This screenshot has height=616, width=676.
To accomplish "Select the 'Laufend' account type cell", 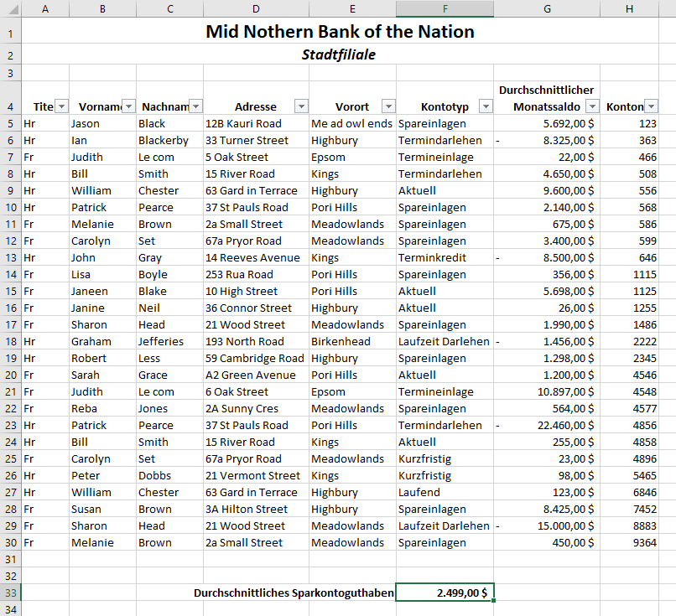I will 445,492.
